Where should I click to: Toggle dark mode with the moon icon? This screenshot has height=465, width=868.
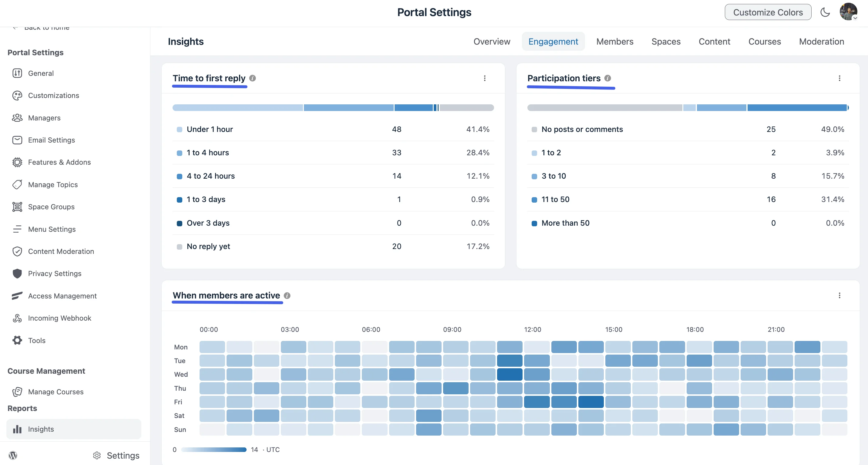[825, 12]
